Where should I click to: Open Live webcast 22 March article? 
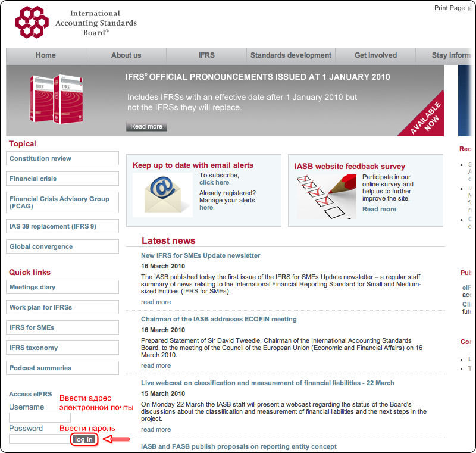[267, 383]
